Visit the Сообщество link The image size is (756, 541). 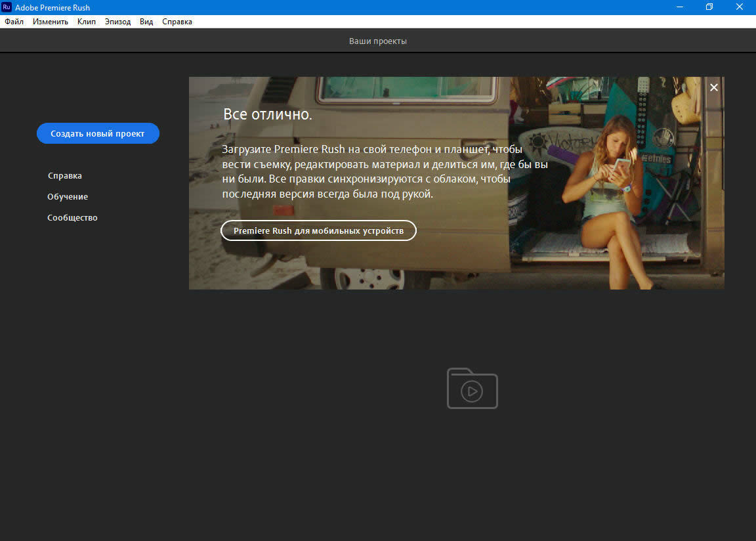coord(72,218)
